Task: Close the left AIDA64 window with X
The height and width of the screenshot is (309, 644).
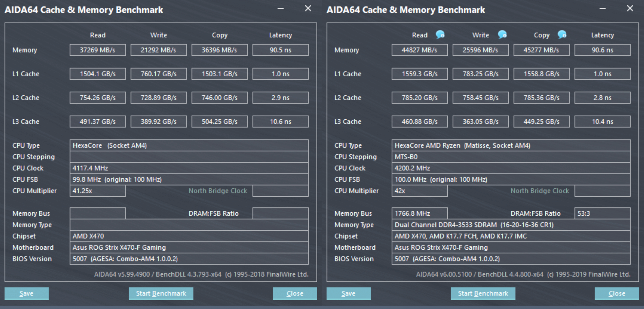Action: (x=308, y=8)
